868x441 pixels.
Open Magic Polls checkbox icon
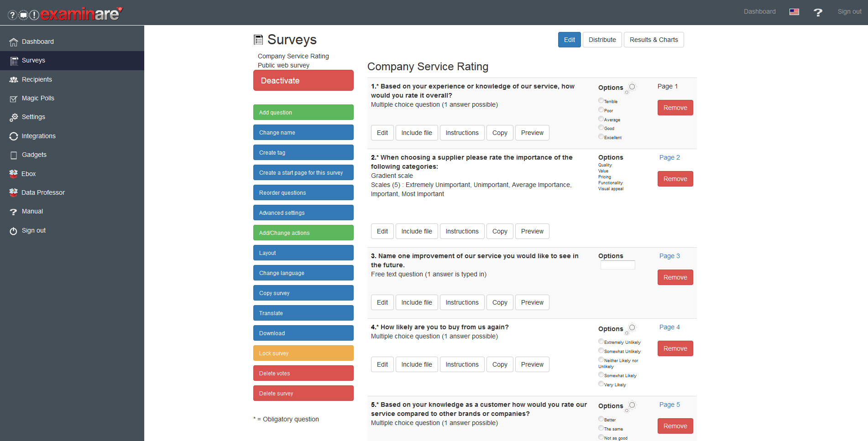[14, 99]
